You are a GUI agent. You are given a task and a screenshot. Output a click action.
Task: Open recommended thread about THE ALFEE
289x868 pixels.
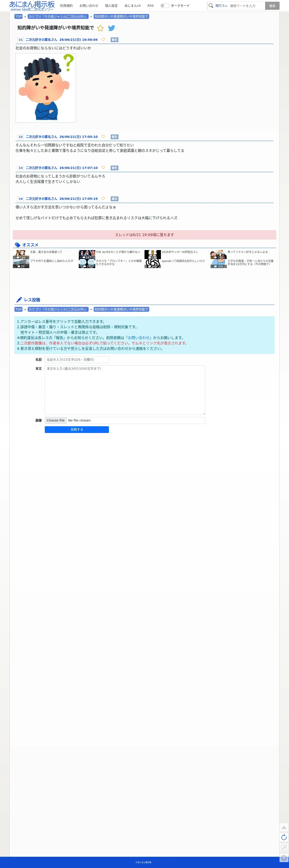[118, 252]
